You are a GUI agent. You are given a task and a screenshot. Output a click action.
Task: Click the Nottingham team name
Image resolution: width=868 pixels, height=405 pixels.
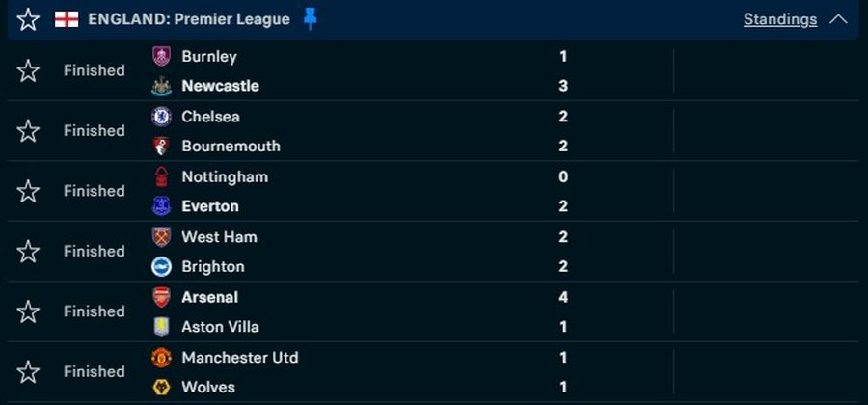tap(225, 177)
